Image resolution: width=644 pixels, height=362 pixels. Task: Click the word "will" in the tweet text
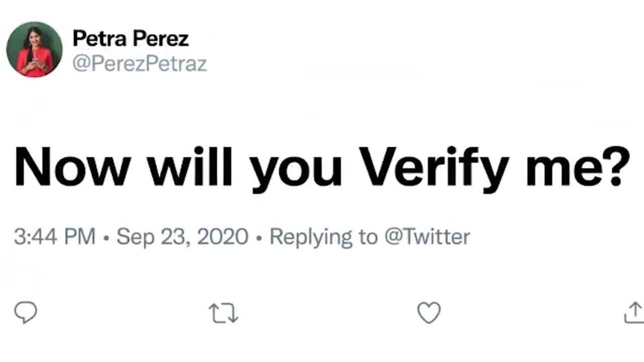tap(190, 167)
